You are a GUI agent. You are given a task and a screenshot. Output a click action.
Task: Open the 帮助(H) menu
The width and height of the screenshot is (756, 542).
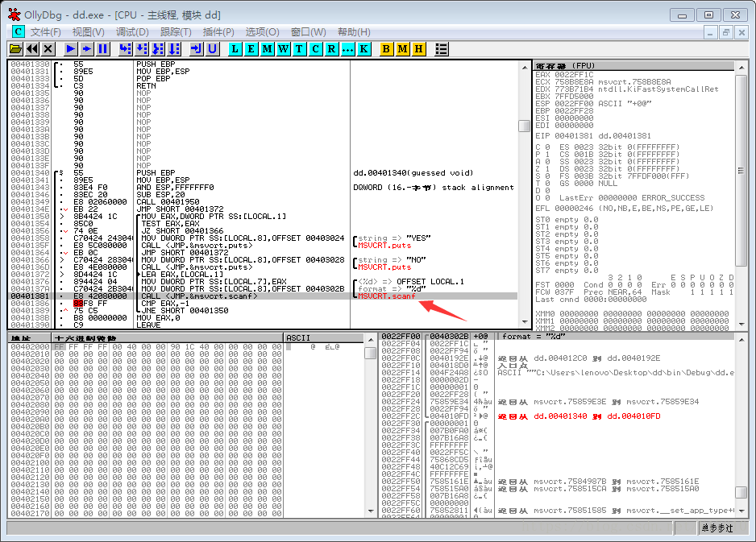point(354,31)
